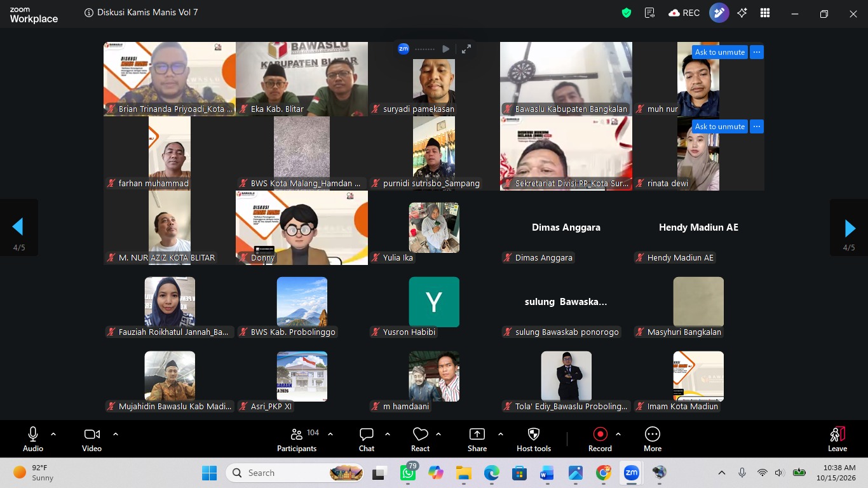Select Yusron Habibi's video tile

pos(434,302)
